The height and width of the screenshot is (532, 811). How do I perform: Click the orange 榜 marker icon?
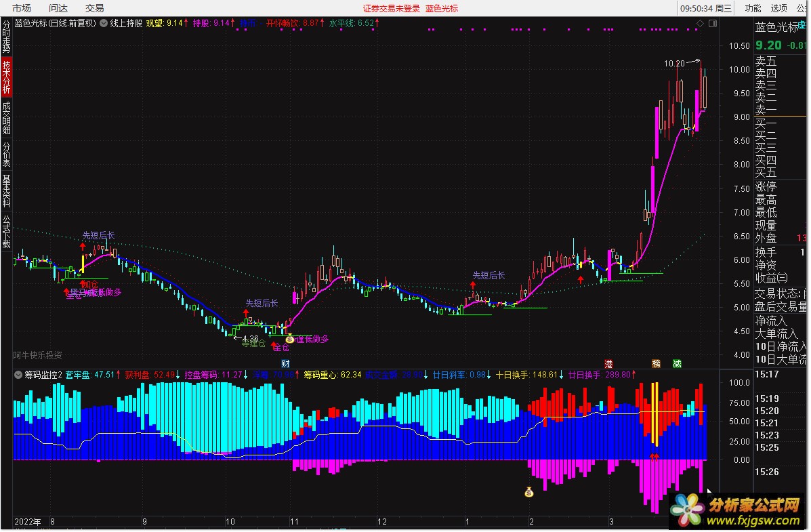[657, 364]
